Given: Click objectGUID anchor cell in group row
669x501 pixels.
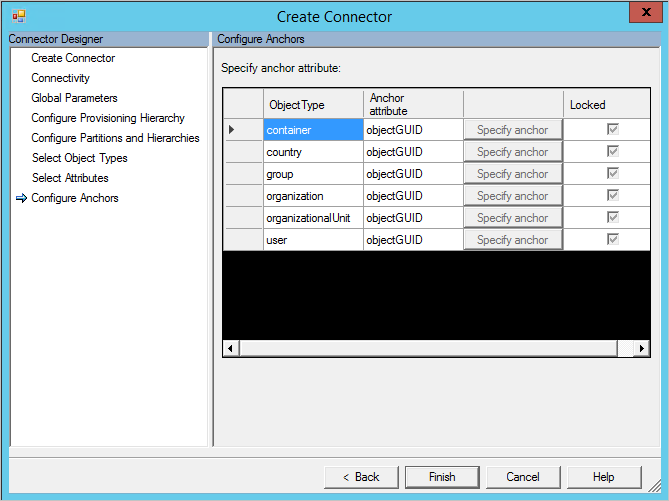Looking at the screenshot, I should tap(413, 174).
